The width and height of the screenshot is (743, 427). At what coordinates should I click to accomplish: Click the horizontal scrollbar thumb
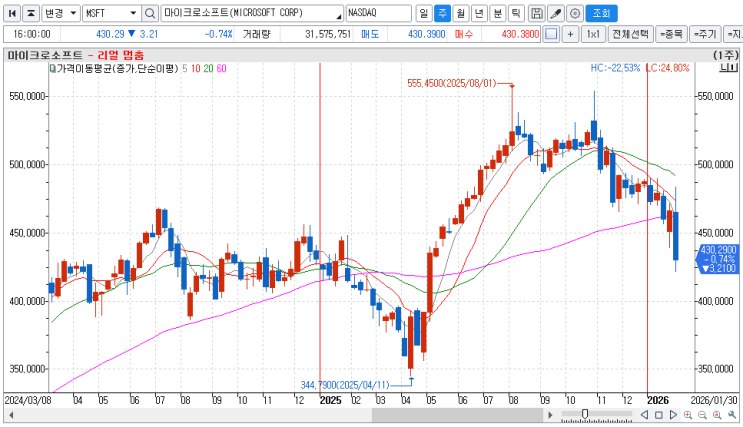coord(457,415)
